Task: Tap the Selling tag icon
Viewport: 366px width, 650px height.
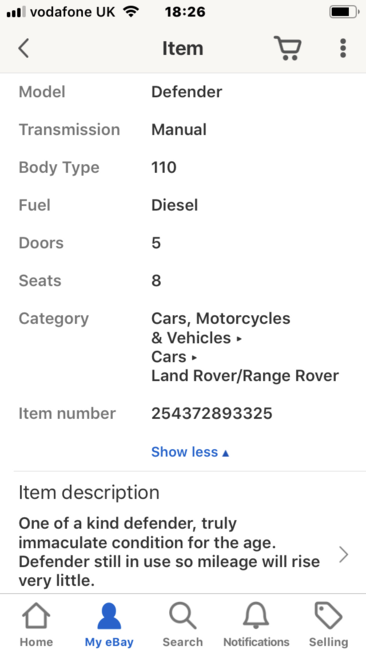Action: (328, 616)
